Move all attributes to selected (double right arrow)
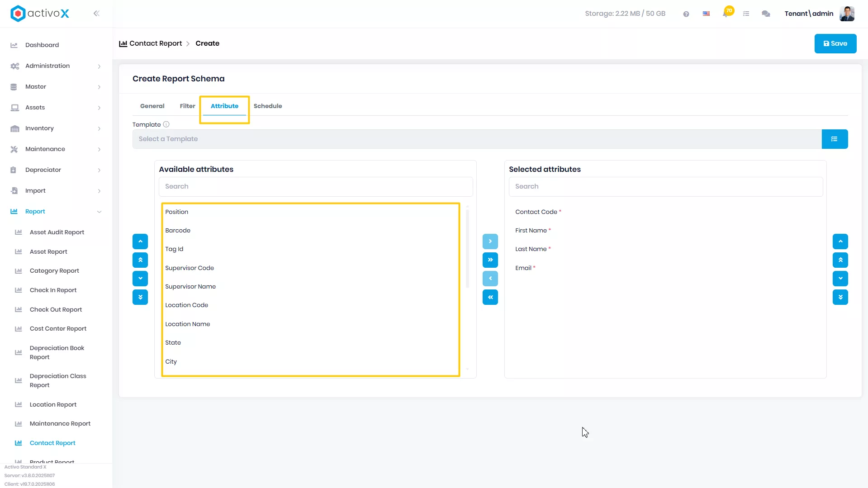The width and height of the screenshot is (868, 488). click(x=490, y=260)
